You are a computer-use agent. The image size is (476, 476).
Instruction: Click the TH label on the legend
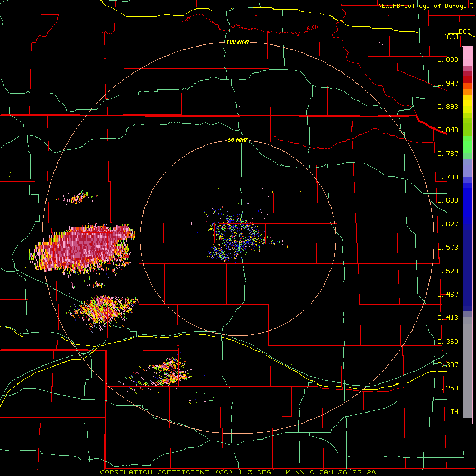click(x=454, y=412)
